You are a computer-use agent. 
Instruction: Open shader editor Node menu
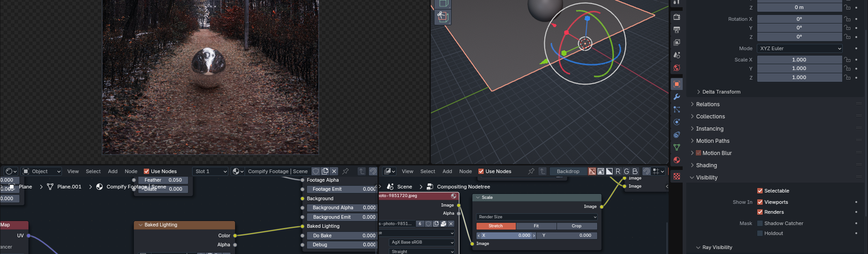[131, 171]
